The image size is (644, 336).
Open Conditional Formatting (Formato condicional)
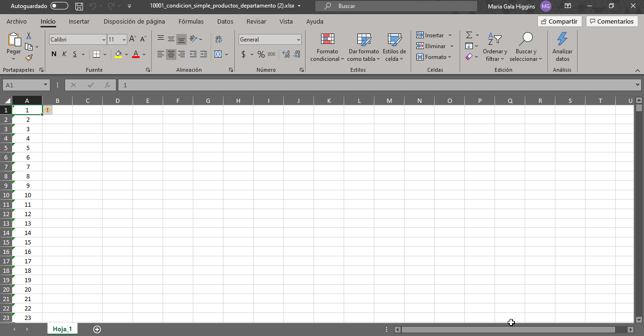click(327, 48)
